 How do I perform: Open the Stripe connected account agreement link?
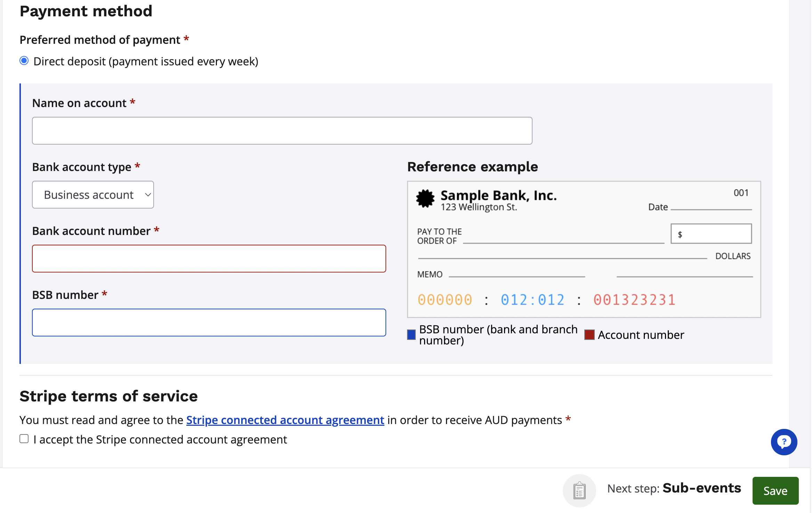click(x=285, y=420)
